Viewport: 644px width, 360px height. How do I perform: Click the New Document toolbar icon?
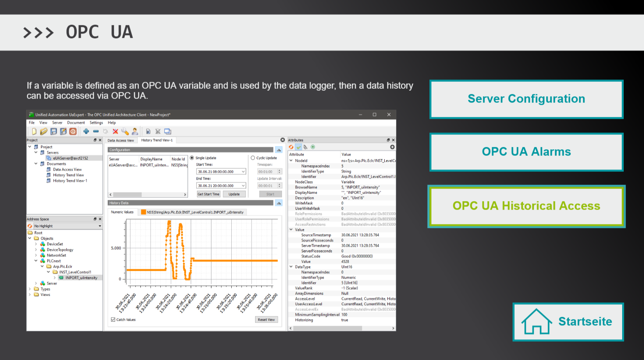click(34, 131)
